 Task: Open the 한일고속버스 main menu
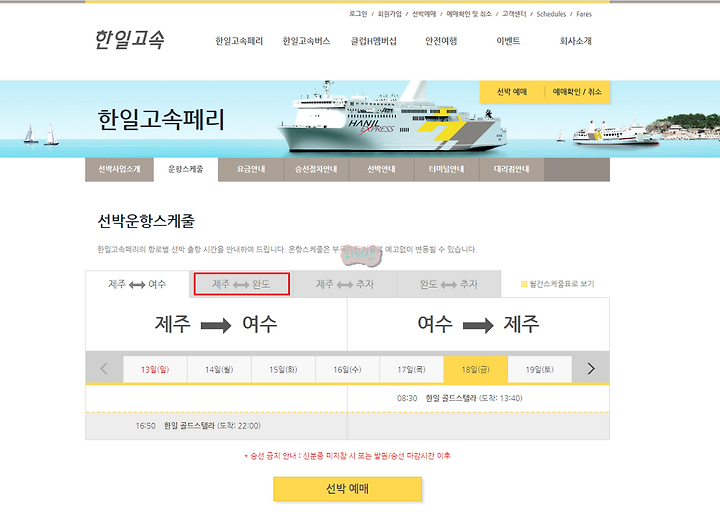click(306, 41)
